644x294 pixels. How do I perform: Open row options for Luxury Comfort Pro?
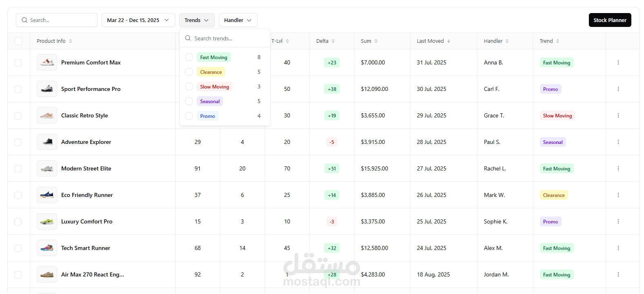coord(618,221)
